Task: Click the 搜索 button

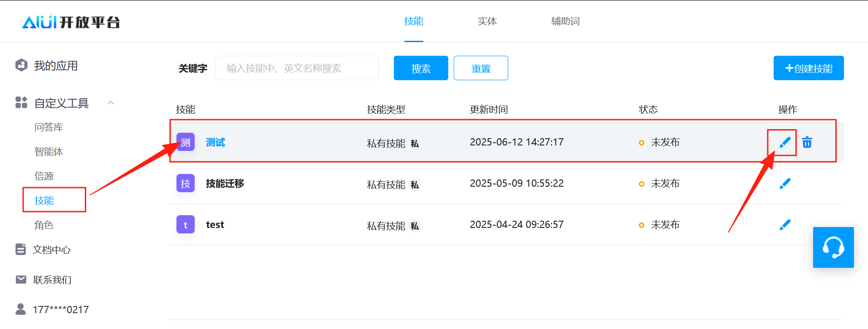Action: pyautogui.click(x=421, y=68)
